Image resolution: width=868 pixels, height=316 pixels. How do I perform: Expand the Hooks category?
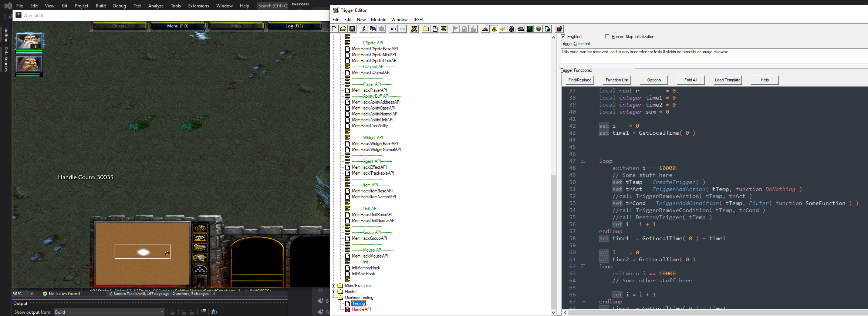(334, 292)
